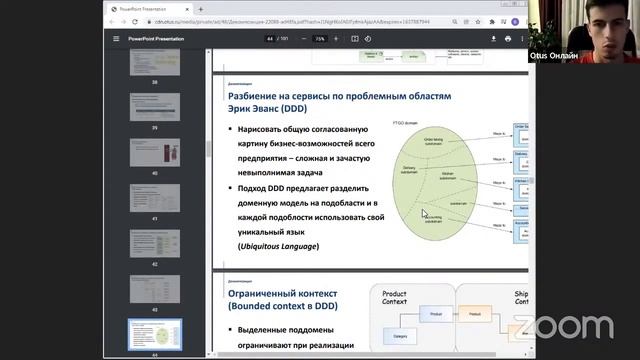
Task: Open the PDF viewer more actions menu
Action: point(522,39)
